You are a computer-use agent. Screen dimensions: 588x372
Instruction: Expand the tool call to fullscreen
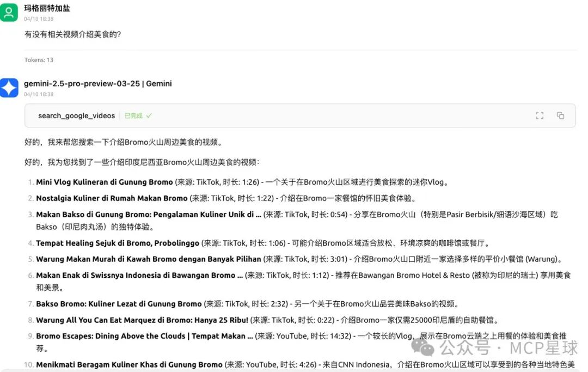(x=540, y=115)
